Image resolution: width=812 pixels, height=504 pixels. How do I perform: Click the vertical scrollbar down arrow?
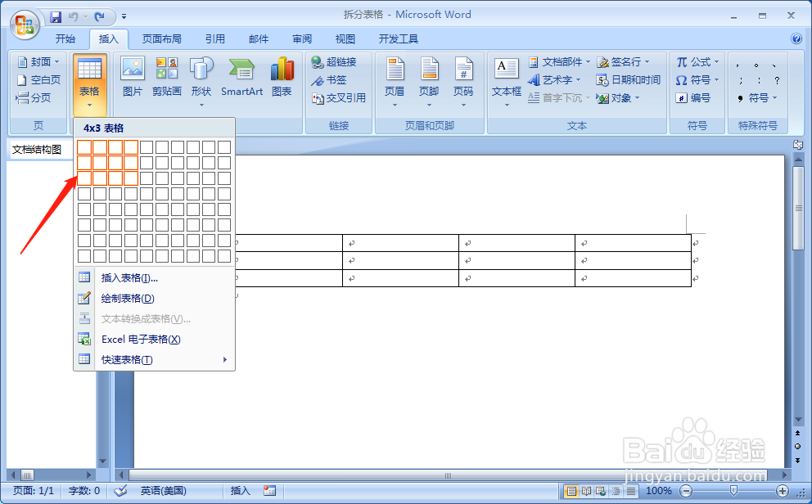pos(798,420)
